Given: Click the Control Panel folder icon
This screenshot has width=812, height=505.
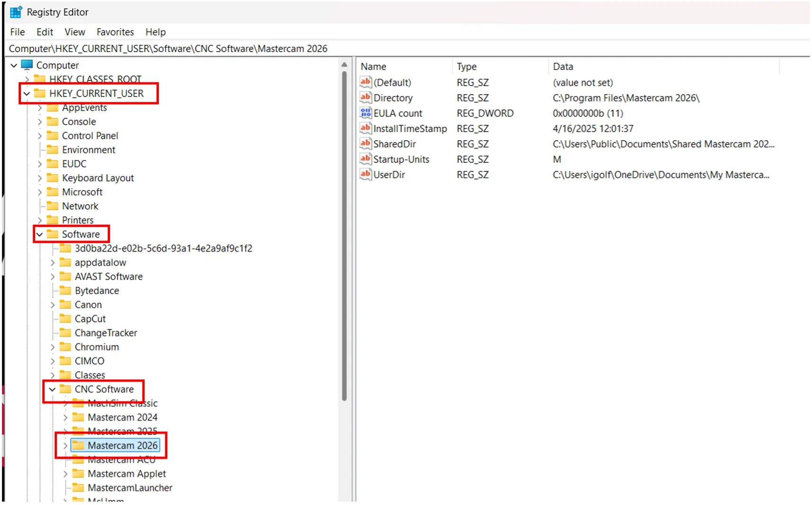Looking at the screenshot, I should 53,136.
